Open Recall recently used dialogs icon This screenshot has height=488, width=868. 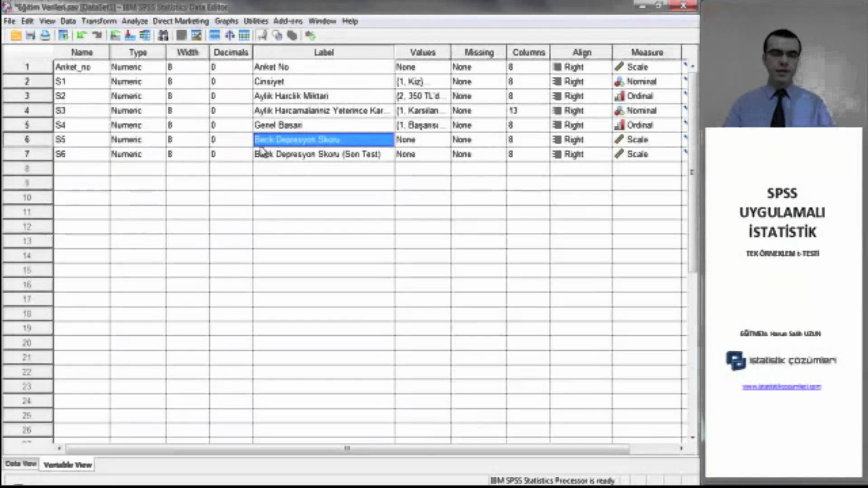63,35
